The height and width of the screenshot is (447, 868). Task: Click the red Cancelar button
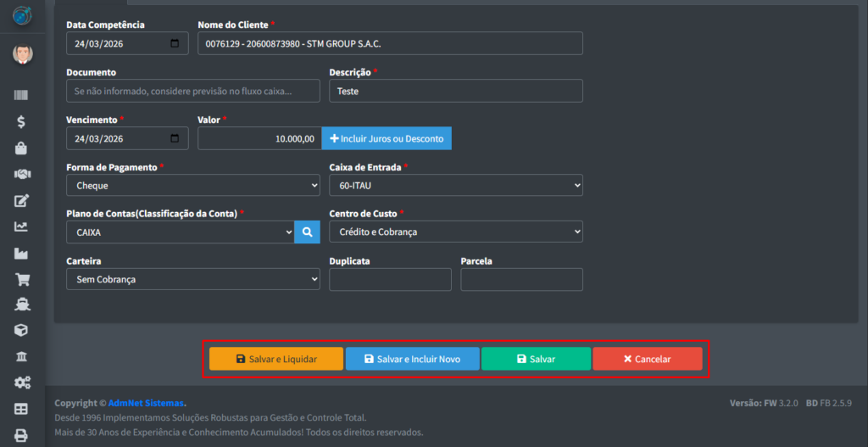(648, 359)
